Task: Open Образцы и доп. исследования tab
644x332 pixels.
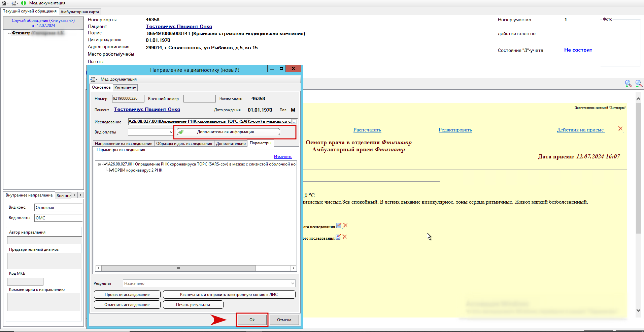Action: click(184, 144)
